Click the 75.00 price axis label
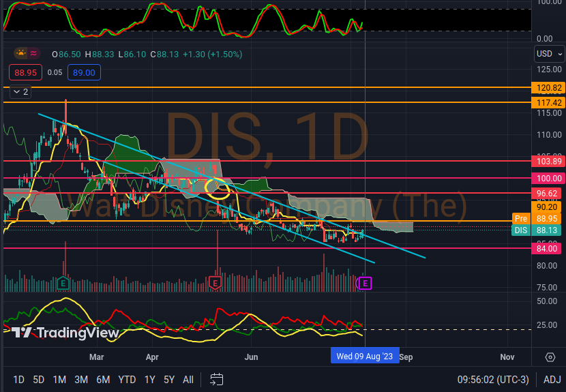The width and height of the screenshot is (566, 392). pos(547,288)
